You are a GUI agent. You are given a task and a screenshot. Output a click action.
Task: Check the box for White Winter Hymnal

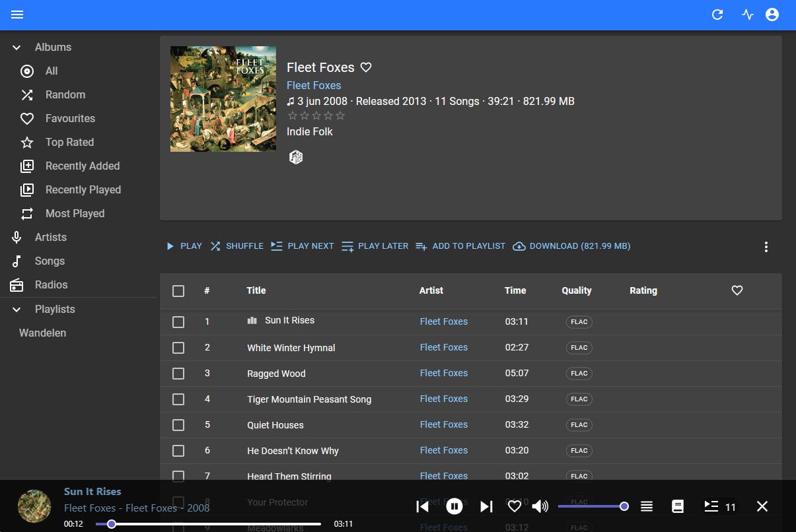(x=178, y=348)
